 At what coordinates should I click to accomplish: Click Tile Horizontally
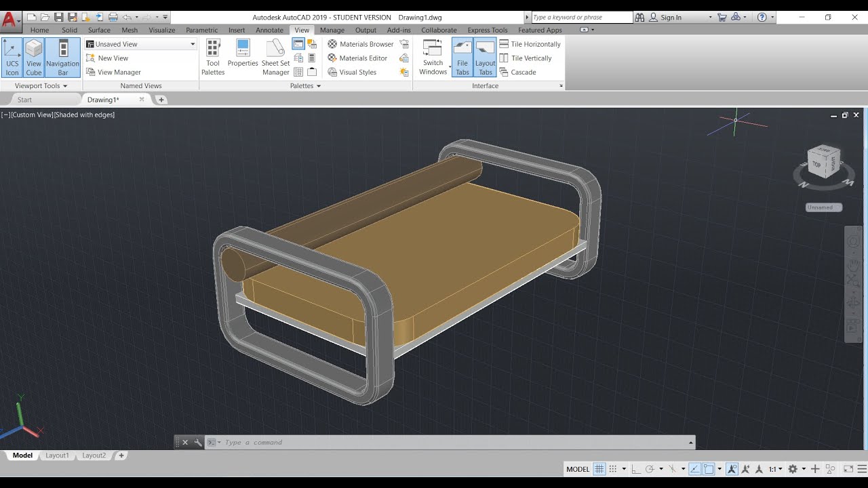pos(530,44)
